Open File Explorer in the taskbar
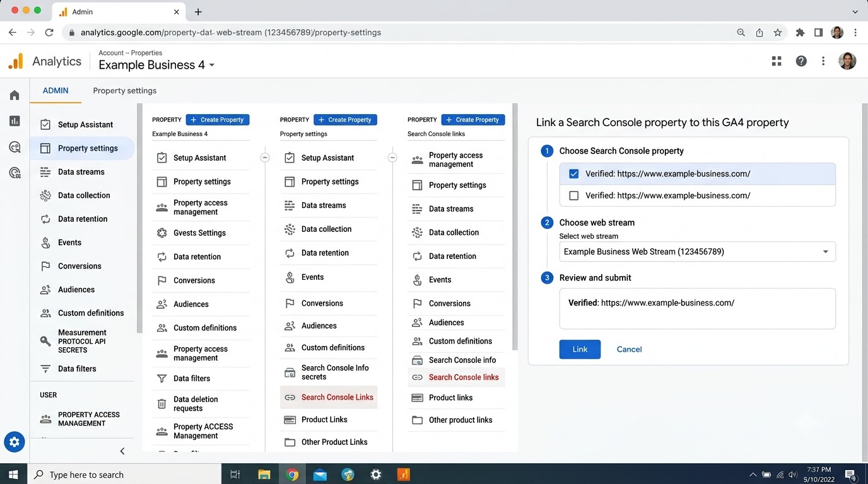The width and height of the screenshot is (868, 484). click(x=264, y=475)
